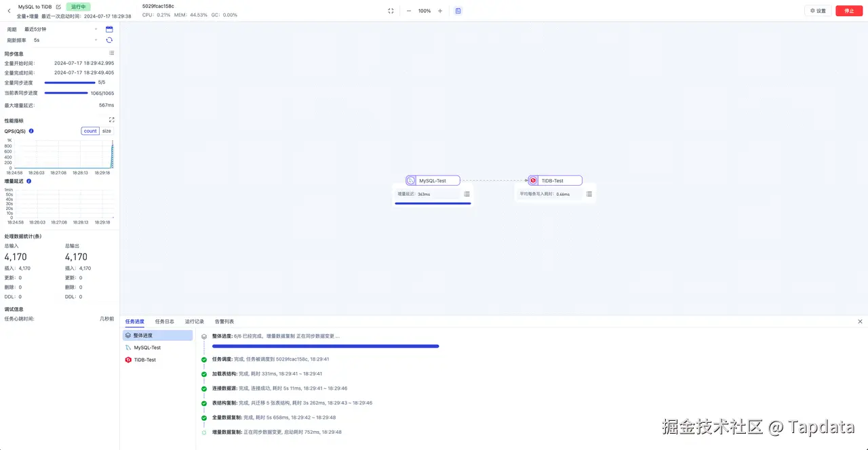Go back using the left arrow
Screen dimensions: 868x450
(9, 11)
